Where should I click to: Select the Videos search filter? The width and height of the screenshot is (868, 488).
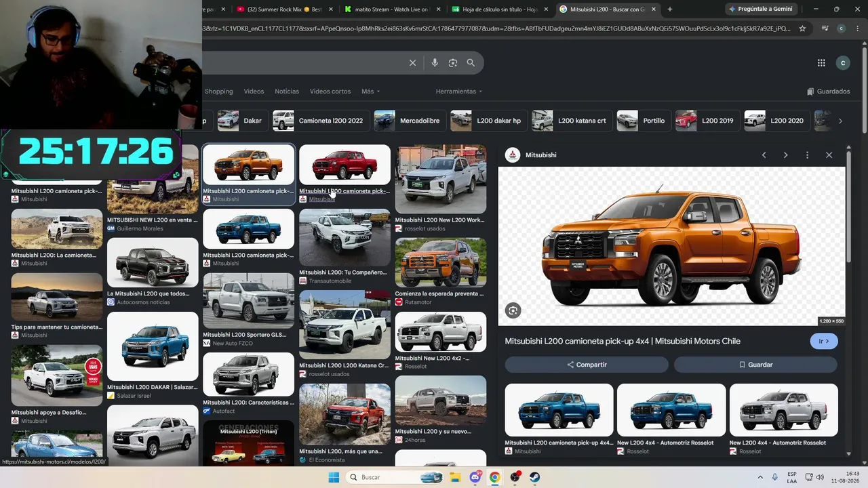254,91
